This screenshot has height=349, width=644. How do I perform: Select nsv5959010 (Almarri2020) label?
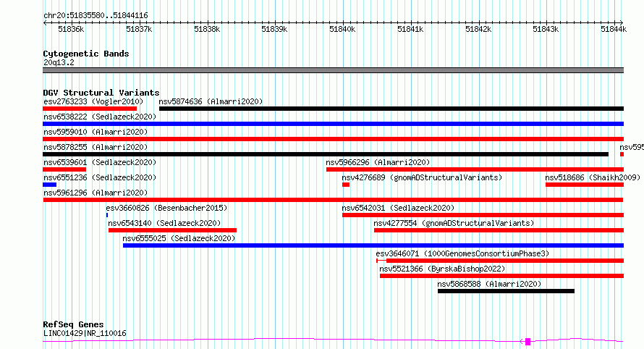(x=96, y=132)
